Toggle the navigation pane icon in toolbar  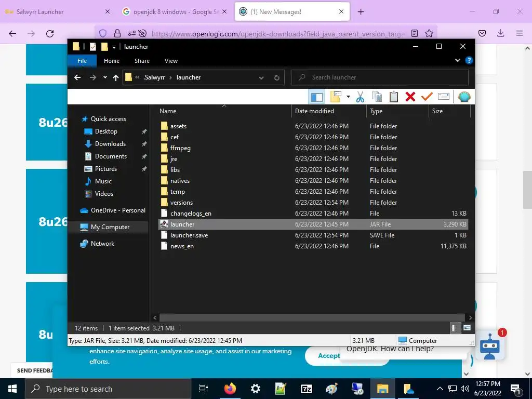(316, 97)
